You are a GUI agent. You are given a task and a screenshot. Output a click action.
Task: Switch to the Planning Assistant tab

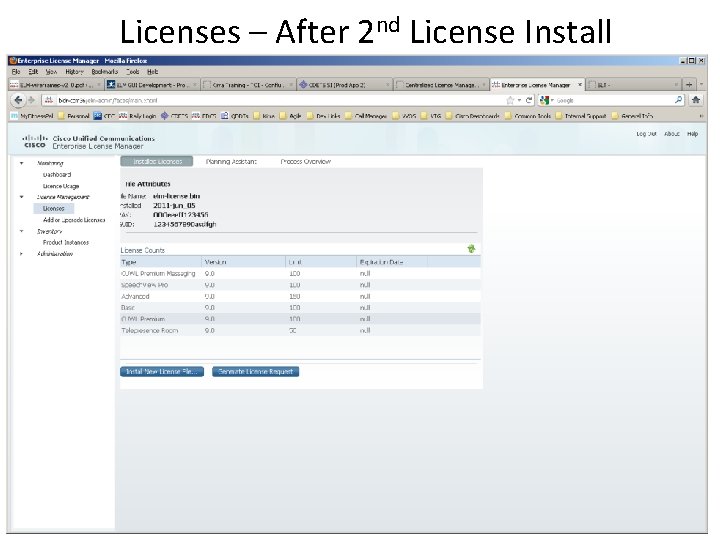click(x=231, y=162)
